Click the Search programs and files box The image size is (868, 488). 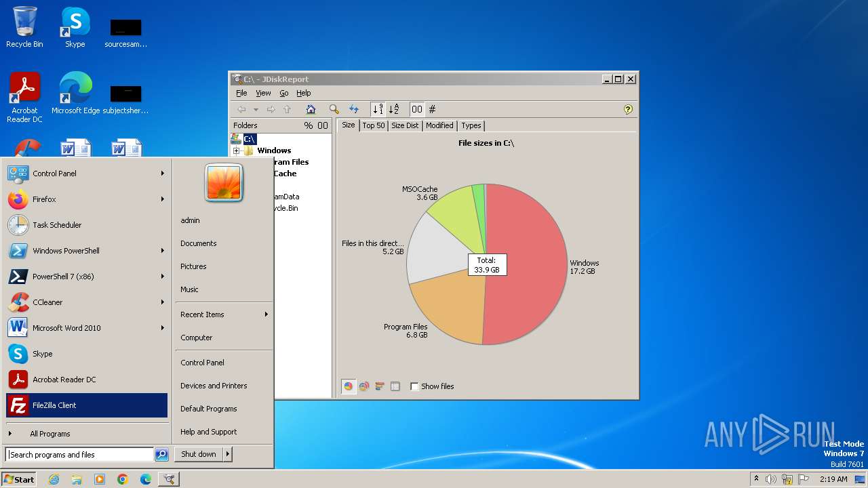point(79,455)
